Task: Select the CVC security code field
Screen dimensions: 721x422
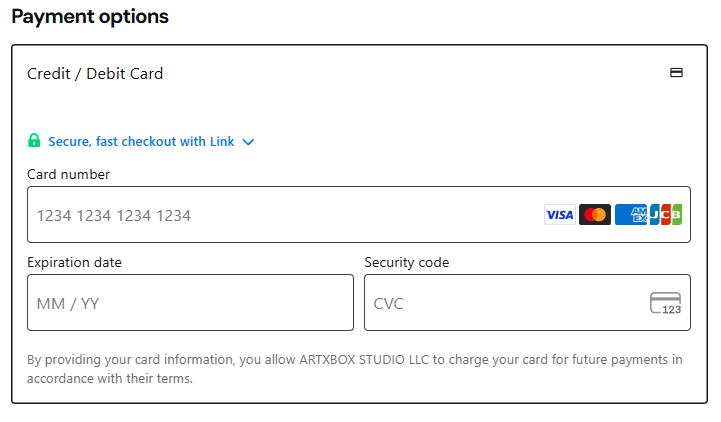Action: click(x=500, y=303)
